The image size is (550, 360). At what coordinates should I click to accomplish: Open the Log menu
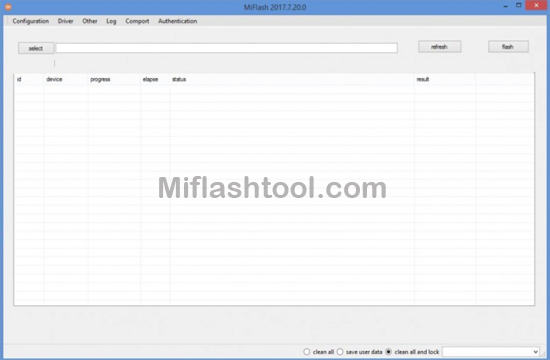point(111,21)
